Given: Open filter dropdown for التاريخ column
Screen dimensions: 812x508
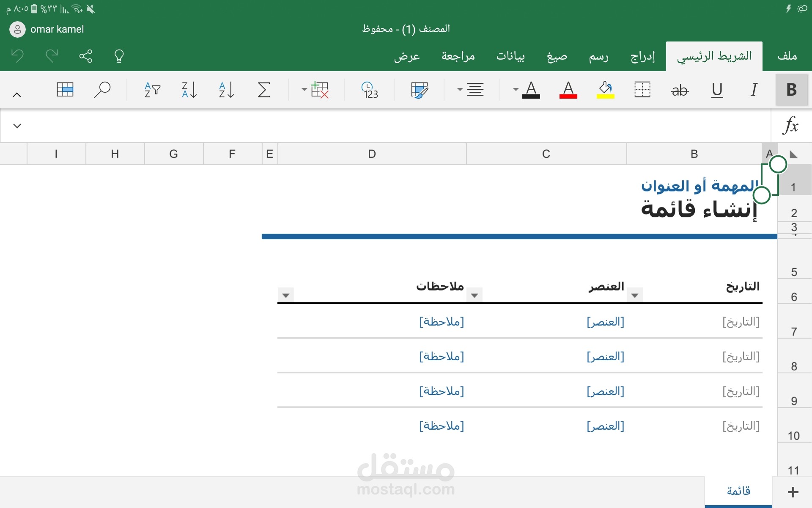Looking at the screenshot, I should pos(635,295).
